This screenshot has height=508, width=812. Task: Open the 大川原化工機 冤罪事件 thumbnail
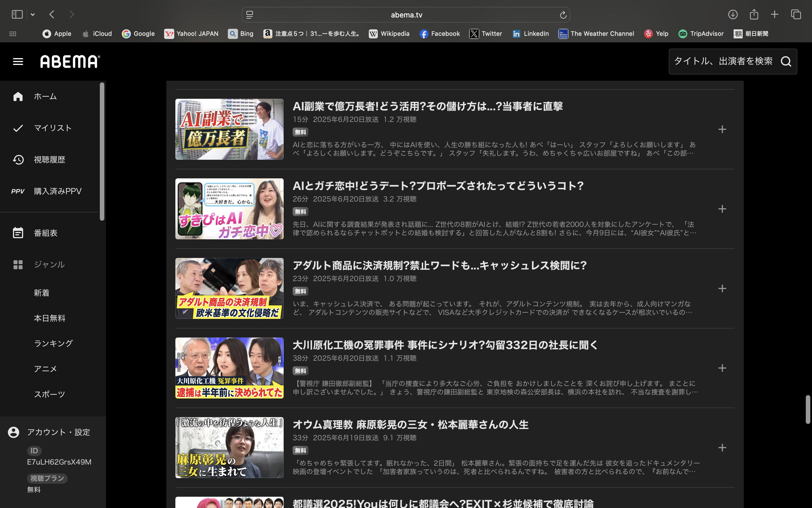[x=229, y=368]
